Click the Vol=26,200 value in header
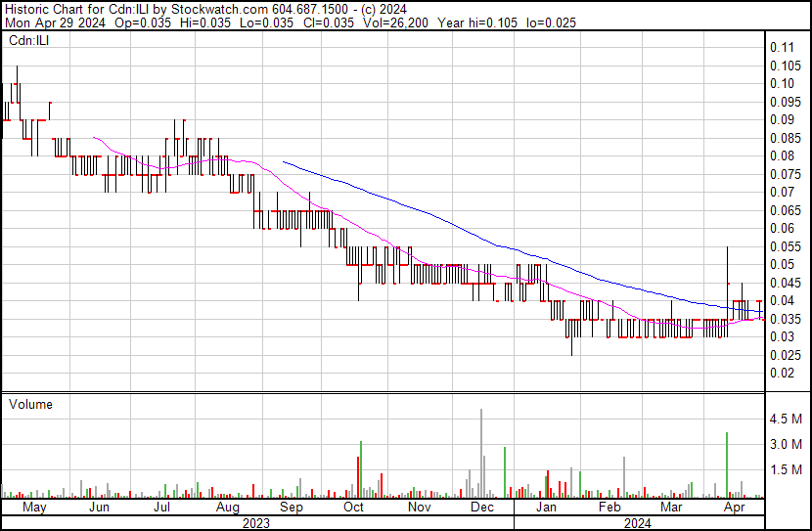 [394, 22]
